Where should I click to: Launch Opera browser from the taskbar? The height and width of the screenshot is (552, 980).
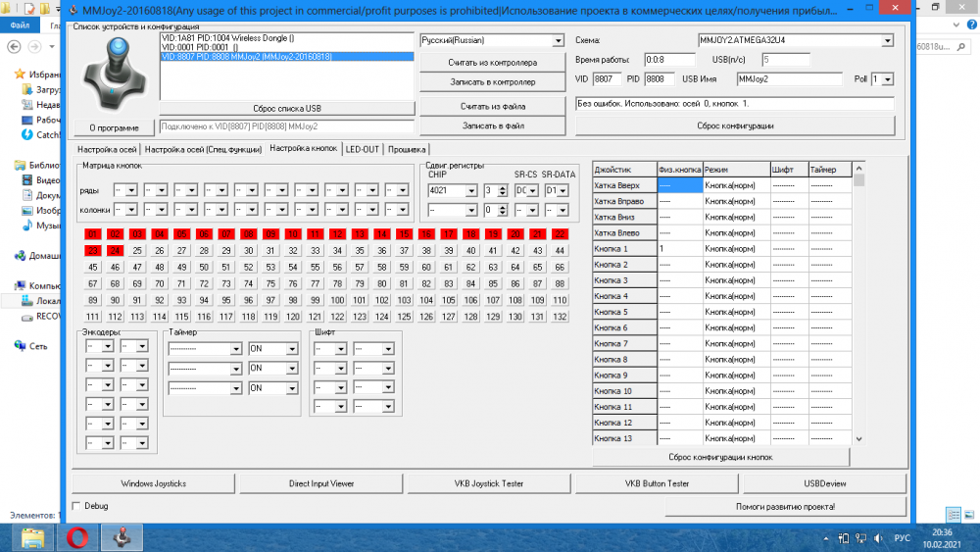click(x=79, y=537)
